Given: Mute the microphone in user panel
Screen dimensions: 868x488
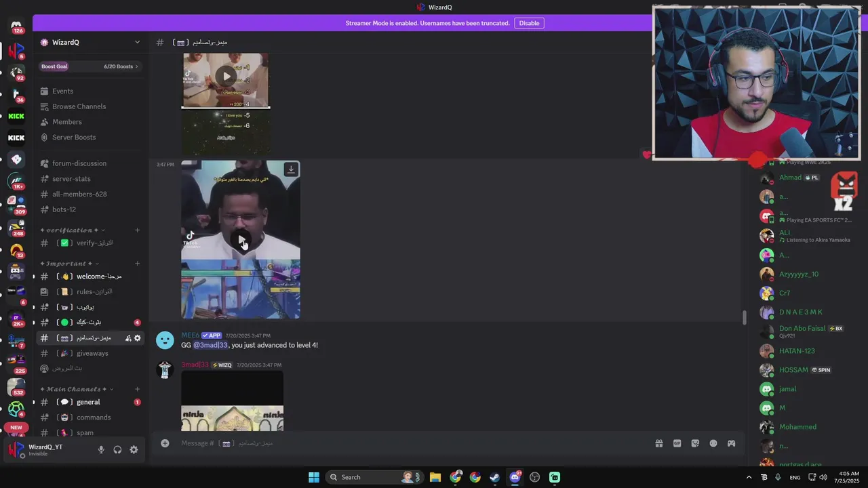Looking at the screenshot, I should coord(101,449).
